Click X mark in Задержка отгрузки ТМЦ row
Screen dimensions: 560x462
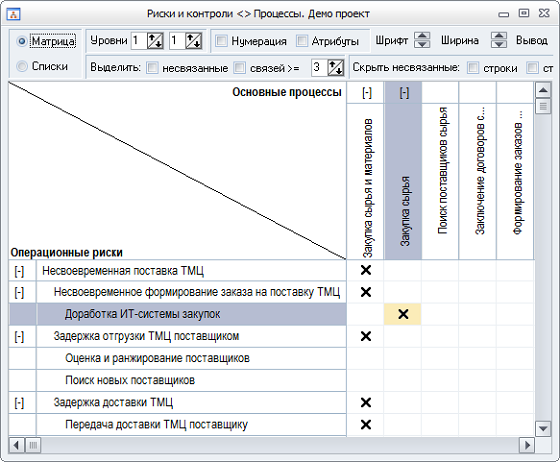coord(366,336)
